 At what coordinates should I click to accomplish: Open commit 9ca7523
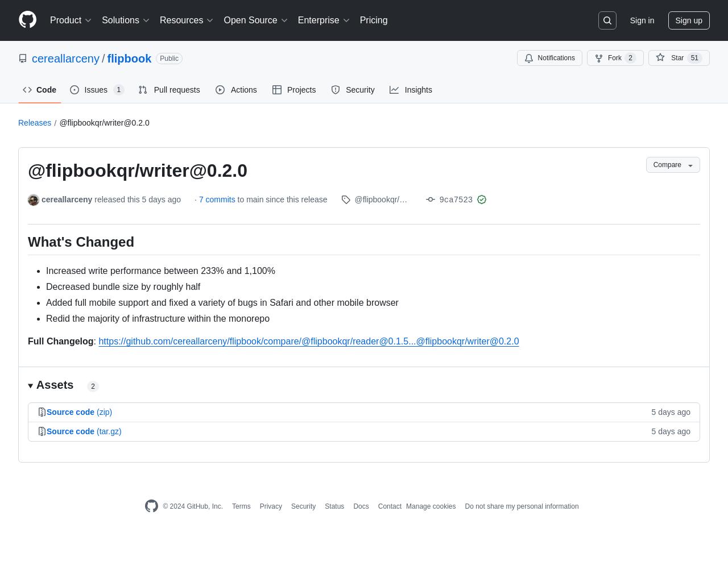(x=456, y=199)
